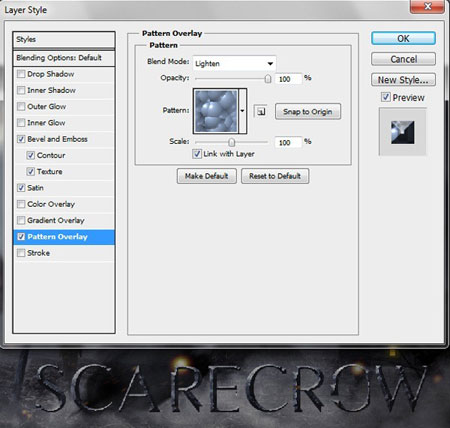The width and height of the screenshot is (450, 428).
Task: Select the Gradient Overlay style entry
Action: coord(64,220)
